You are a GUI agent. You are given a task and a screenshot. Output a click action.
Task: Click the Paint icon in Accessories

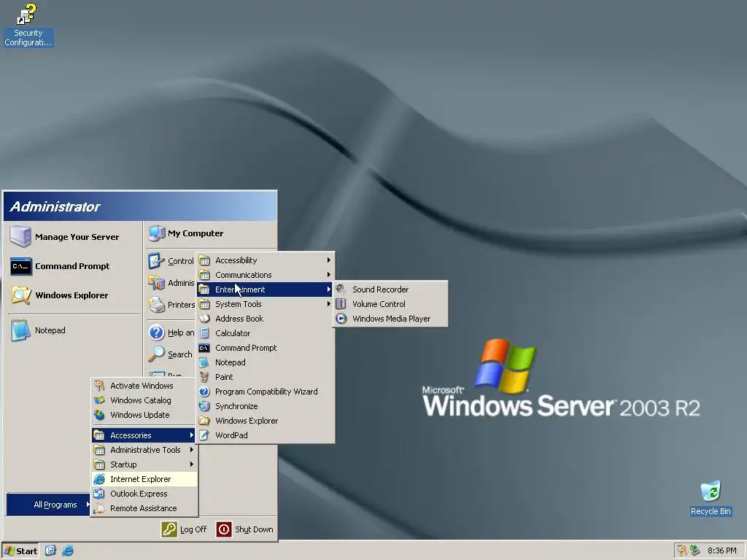(204, 377)
